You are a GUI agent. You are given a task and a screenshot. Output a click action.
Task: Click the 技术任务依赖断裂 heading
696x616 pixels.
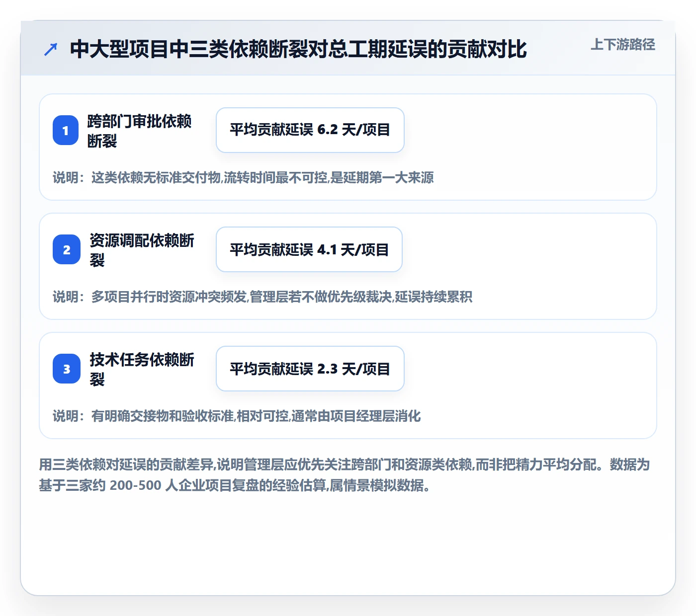[142, 369]
